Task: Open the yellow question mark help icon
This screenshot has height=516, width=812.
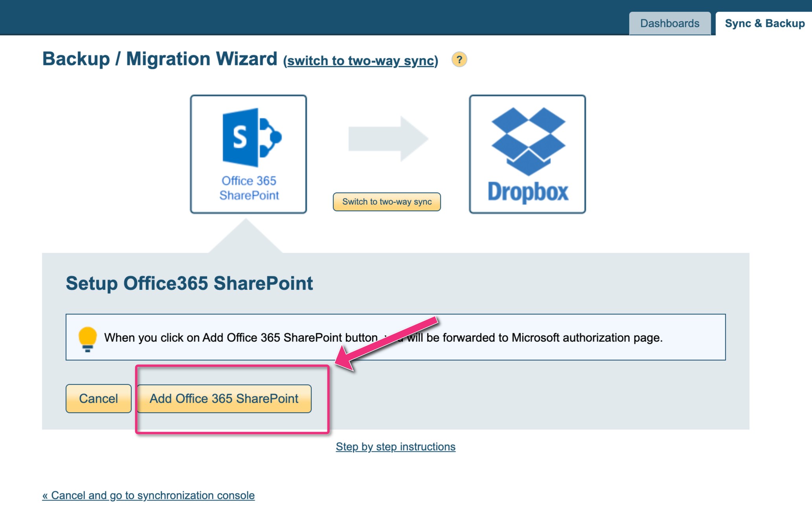Action: click(x=459, y=60)
